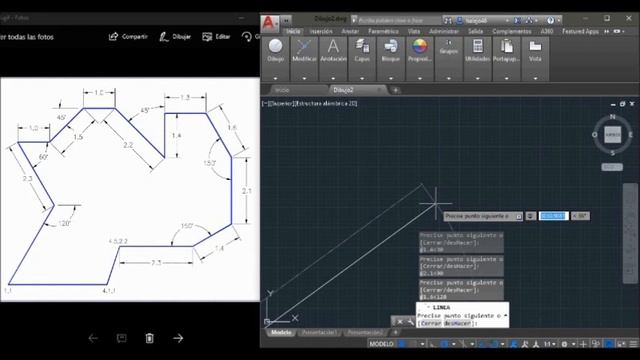Switch to the Salida ribbon tab
Viewport: 640px width, 360px height.
point(476,31)
